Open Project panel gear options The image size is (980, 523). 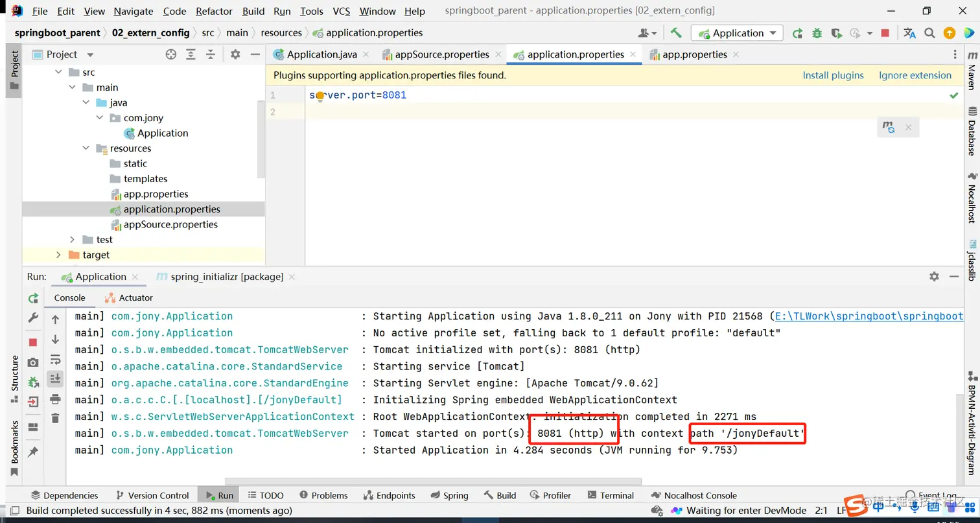coord(235,54)
